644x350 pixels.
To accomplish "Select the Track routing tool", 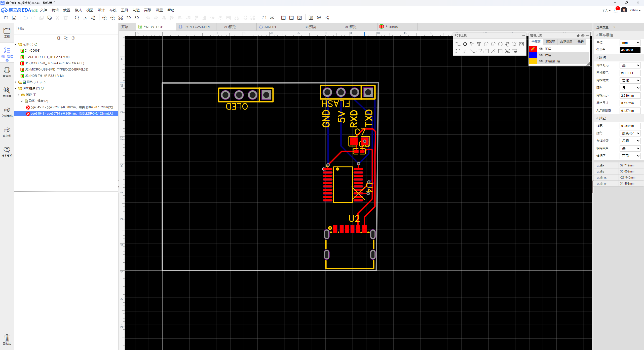I will click(458, 44).
